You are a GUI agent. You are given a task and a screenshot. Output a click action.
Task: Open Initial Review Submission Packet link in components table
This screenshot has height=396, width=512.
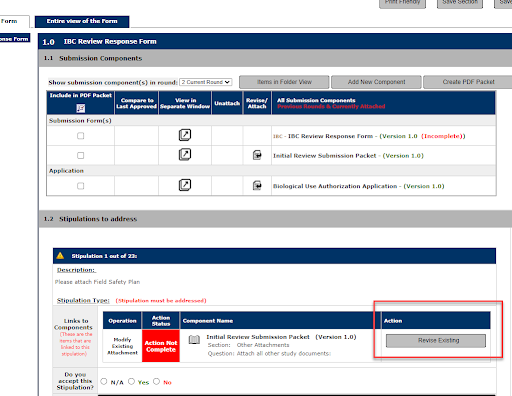[325, 156]
